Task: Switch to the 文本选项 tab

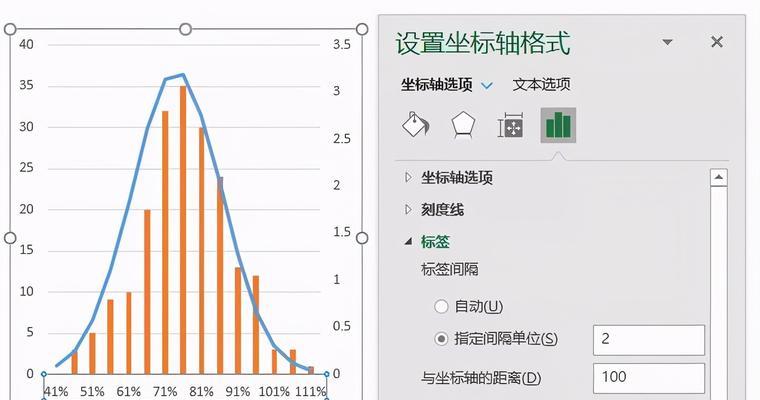Action: (x=541, y=84)
